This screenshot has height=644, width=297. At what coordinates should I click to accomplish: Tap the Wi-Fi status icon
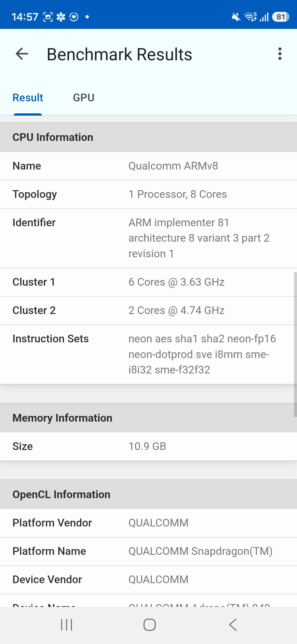pyautogui.click(x=250, y=17)
